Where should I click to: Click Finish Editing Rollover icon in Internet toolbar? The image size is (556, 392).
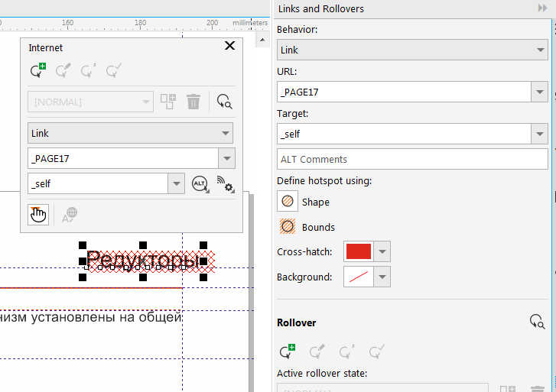pyautogui.click(x=114, y=70)
